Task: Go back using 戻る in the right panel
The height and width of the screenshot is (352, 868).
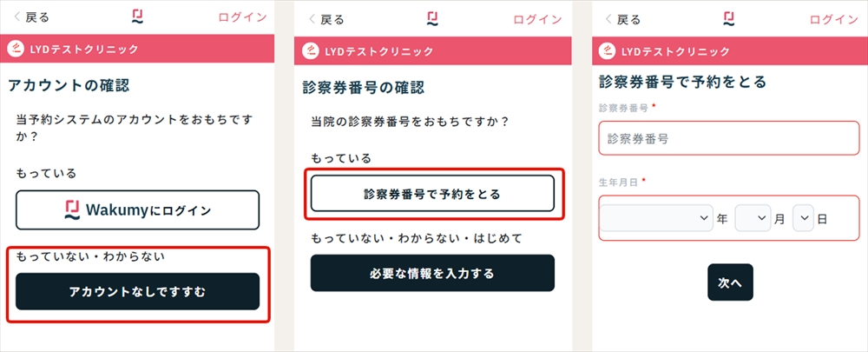Action: (x=622, y=20)
